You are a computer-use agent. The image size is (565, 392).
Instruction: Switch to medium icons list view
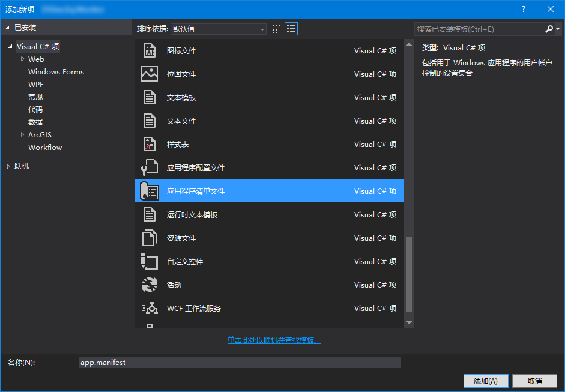(x=291, y=29)
